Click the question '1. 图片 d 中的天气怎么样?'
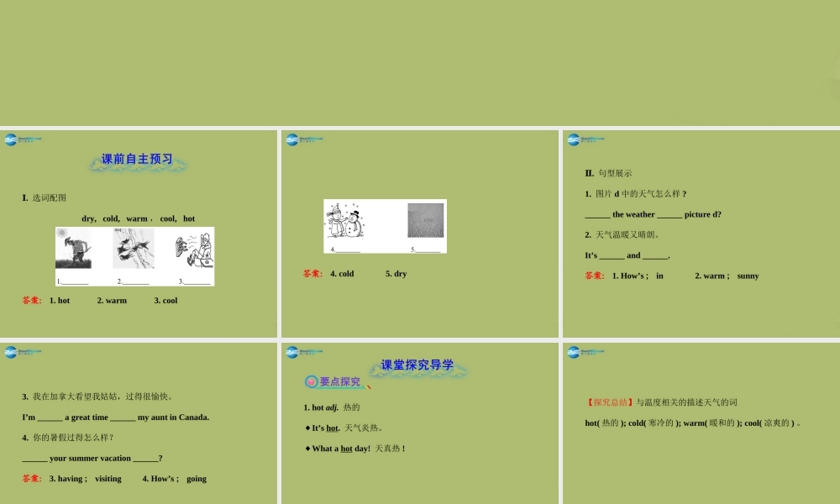 (x=635, y=194)
